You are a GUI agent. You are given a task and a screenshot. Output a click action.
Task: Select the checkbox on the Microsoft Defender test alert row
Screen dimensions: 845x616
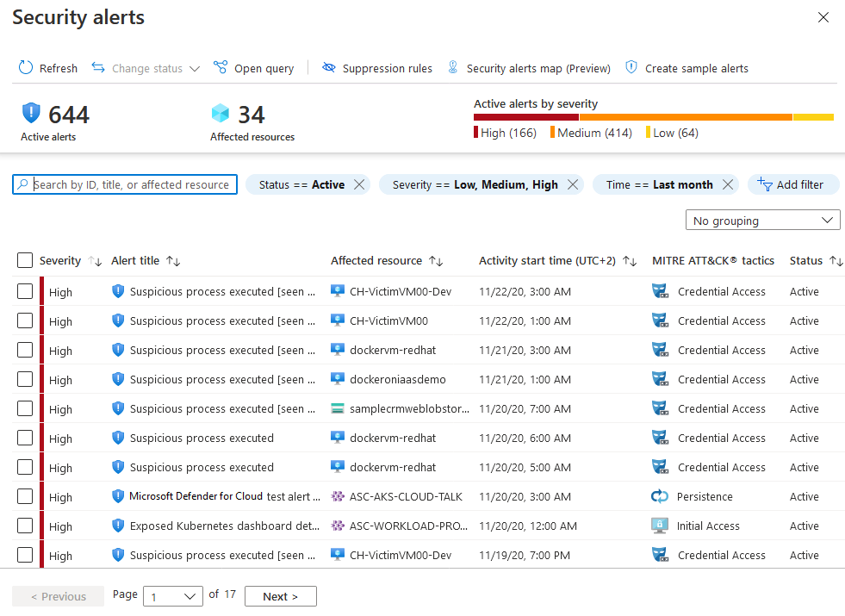point(24,496)
